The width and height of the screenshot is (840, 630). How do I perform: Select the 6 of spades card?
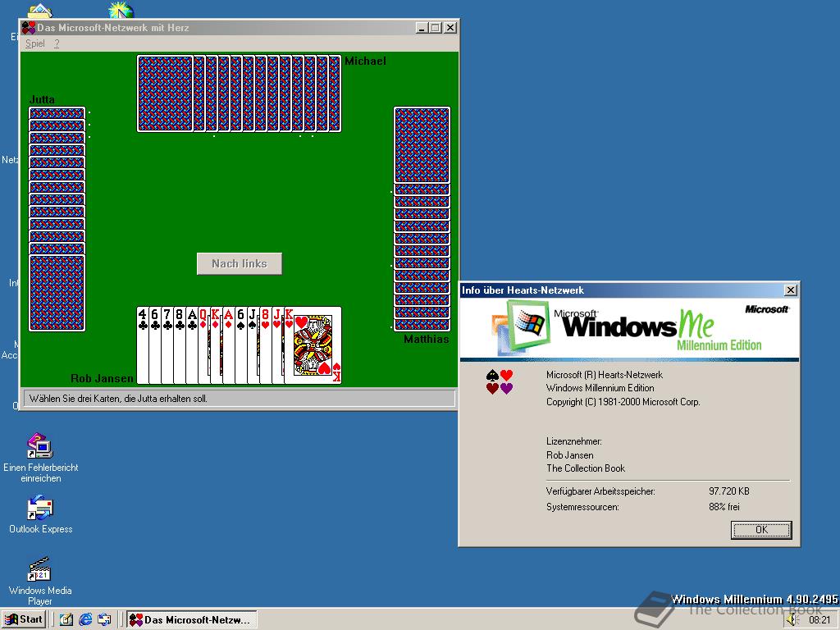pyautogui.click(x=241, y=345)
